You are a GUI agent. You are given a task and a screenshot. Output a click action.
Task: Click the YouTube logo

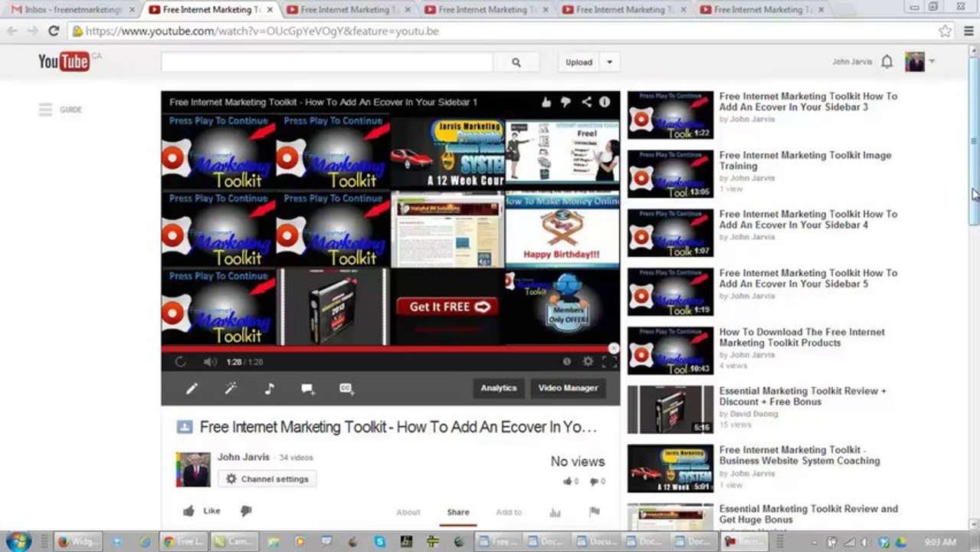64,61
